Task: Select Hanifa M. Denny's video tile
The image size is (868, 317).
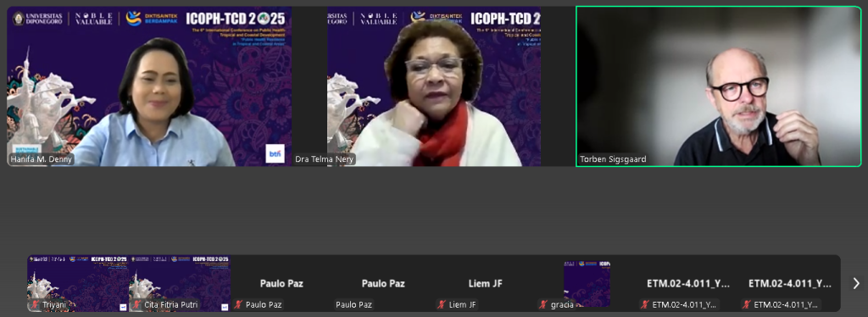Action: tap(149, 86)
